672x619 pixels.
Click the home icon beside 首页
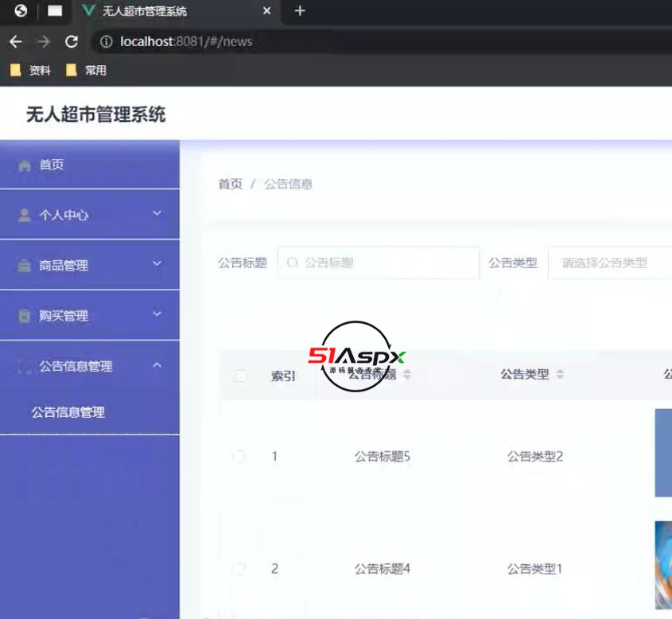coord(25,165)
